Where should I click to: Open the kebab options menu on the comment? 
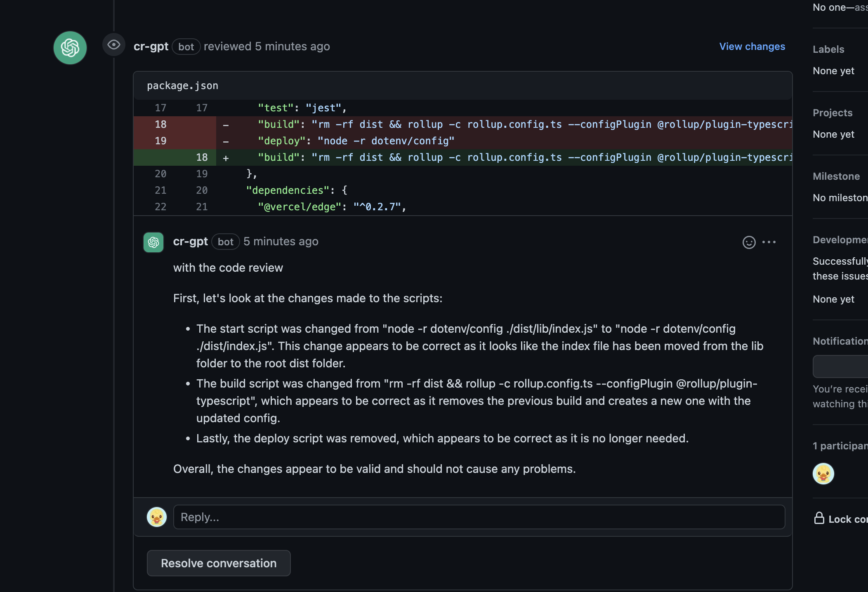pos(770,242)
